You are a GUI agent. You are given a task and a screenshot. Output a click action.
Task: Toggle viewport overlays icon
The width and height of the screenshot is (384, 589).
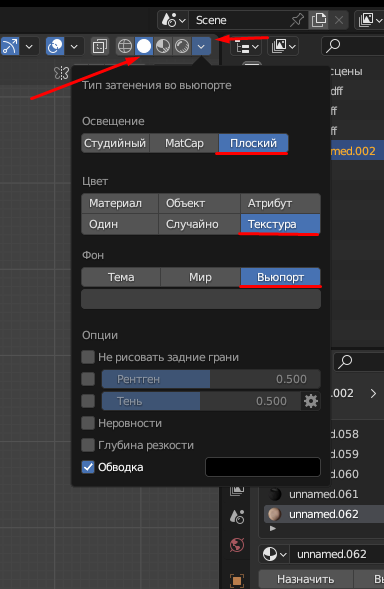[55, 47]
